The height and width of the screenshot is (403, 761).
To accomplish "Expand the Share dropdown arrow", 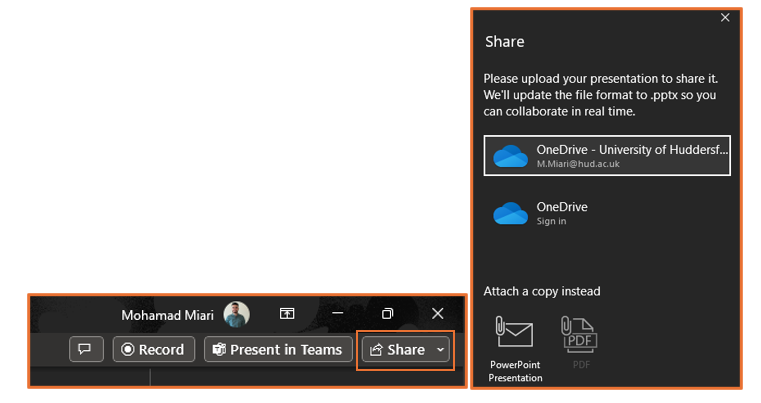I will click(x=441, y=350).
